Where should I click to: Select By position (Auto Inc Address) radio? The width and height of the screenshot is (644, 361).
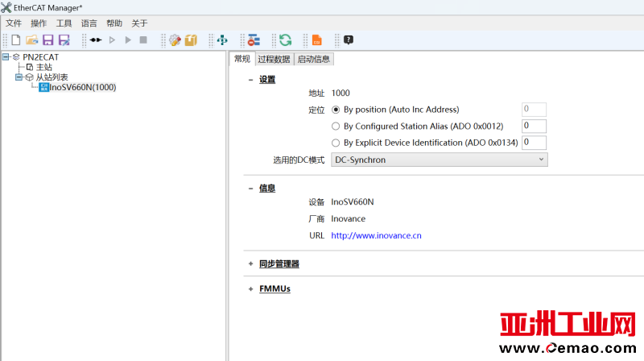336,110
